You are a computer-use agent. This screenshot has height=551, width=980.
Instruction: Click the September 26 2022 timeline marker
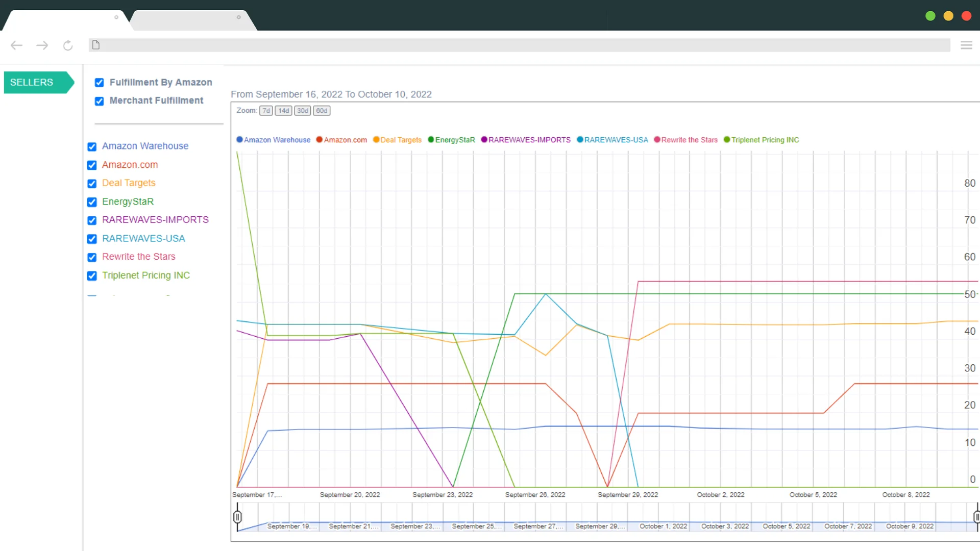click(x=535, y=494)
